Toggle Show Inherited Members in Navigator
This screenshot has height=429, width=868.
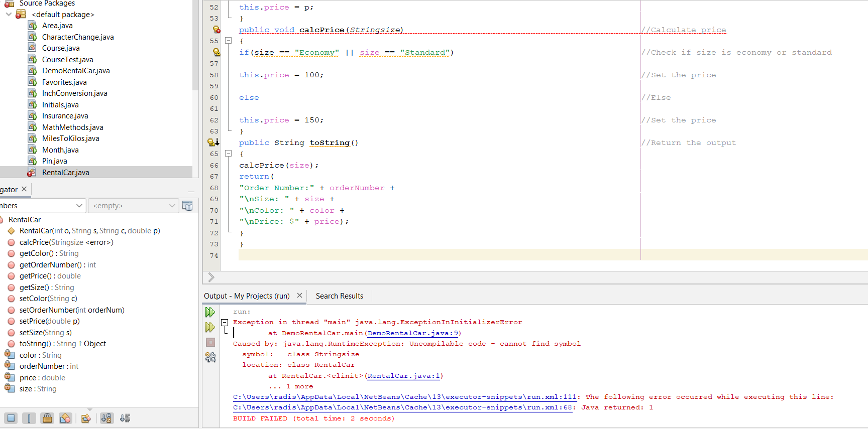click(x=12, y=418)
